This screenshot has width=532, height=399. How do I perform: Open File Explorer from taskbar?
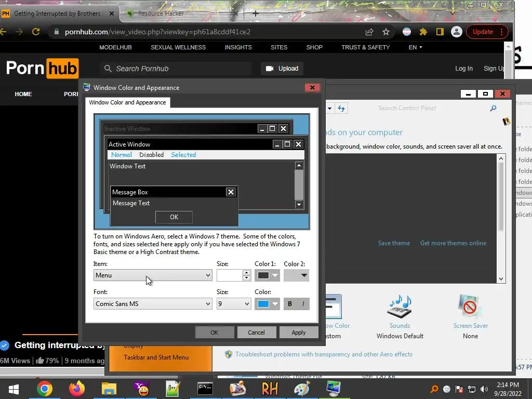(x=109, y=389)
